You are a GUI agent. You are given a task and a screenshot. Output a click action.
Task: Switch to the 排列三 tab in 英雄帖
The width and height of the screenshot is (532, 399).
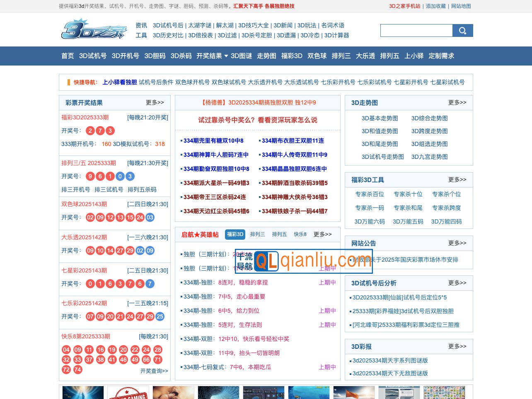tap(257, 234)
